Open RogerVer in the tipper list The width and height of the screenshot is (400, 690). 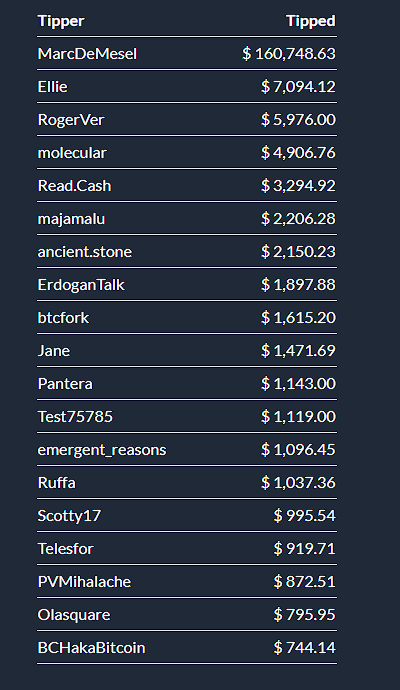click(71, 120)
